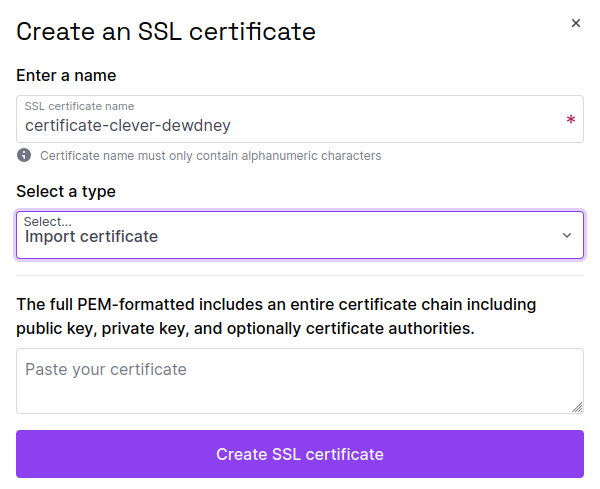Screen dimensions: 600x489
Task: Open the Import certificate type dropdown
Action: [x=300, y=235]
